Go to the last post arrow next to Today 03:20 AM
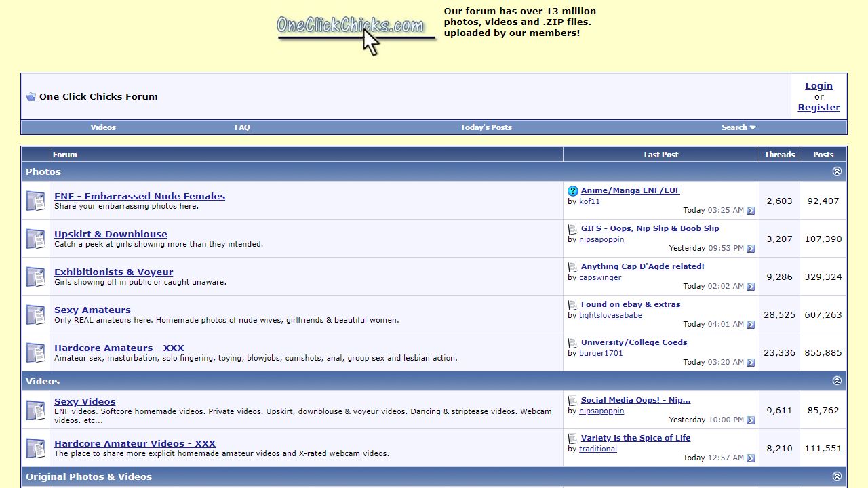The height and width of the screenshot is (488, 868). 751,363
